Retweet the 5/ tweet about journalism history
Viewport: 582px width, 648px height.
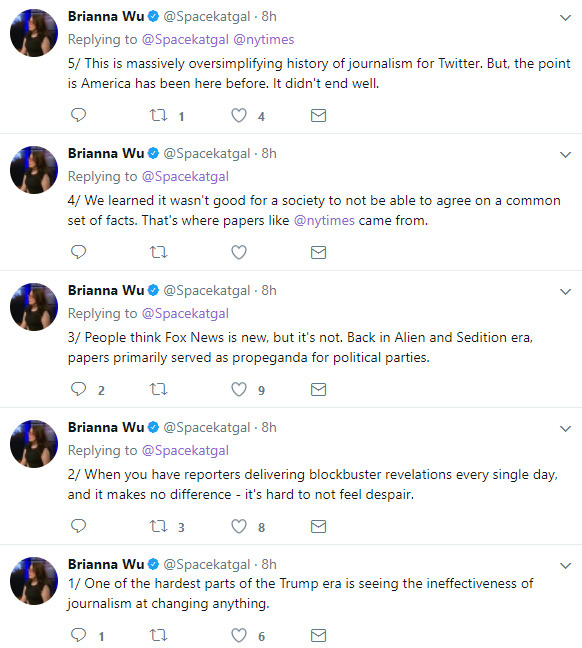(158, 115)
